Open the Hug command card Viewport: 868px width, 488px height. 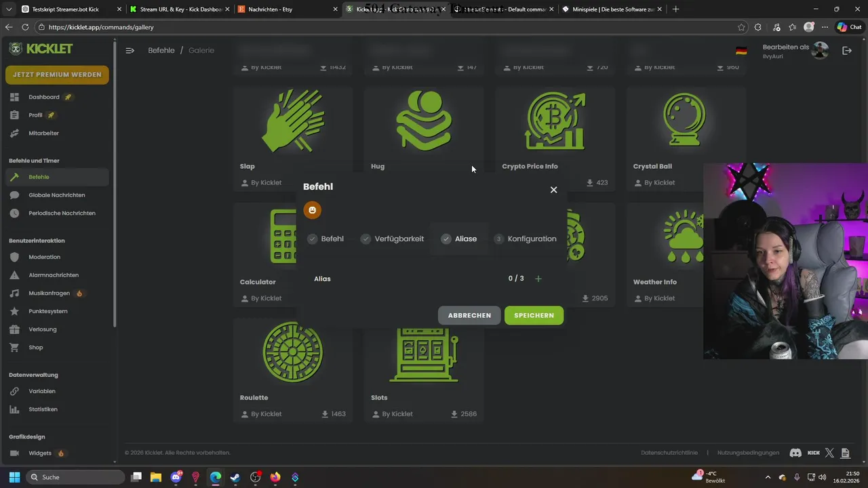coord(424,139)
